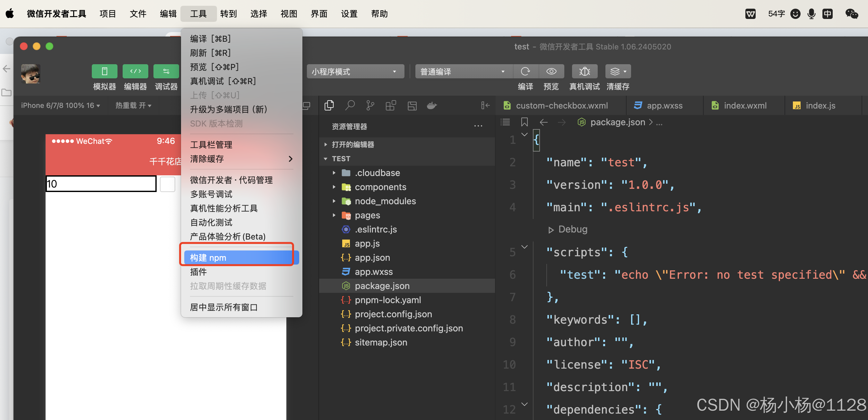This screenshot has width=868, height=420.
Task: Click the bookmark icon in editor
Action: [x=524, y=122]
